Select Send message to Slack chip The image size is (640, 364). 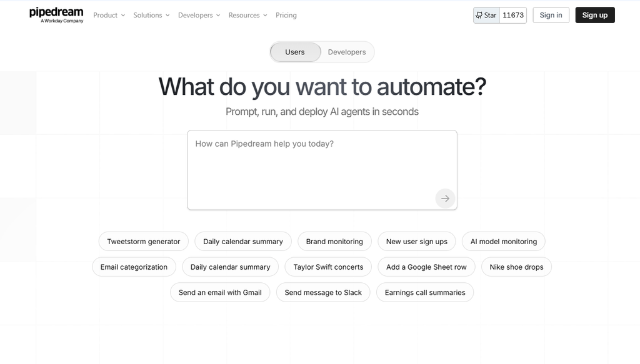click(323, 292)
